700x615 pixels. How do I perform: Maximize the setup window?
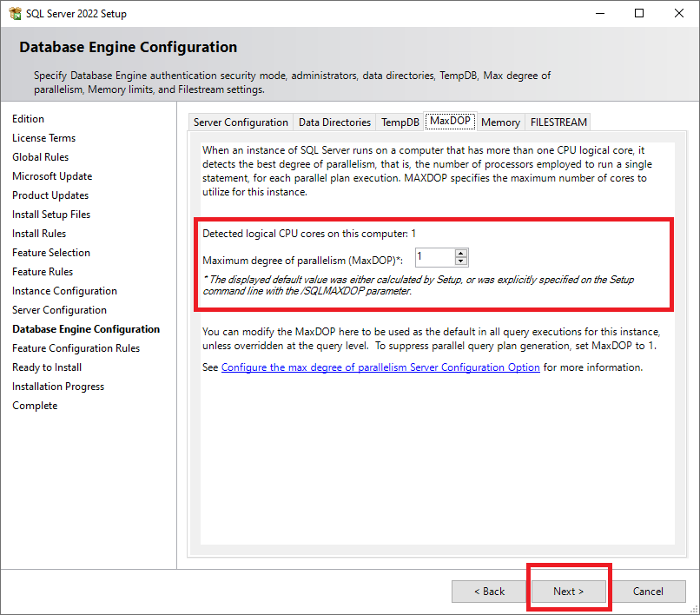639,13
